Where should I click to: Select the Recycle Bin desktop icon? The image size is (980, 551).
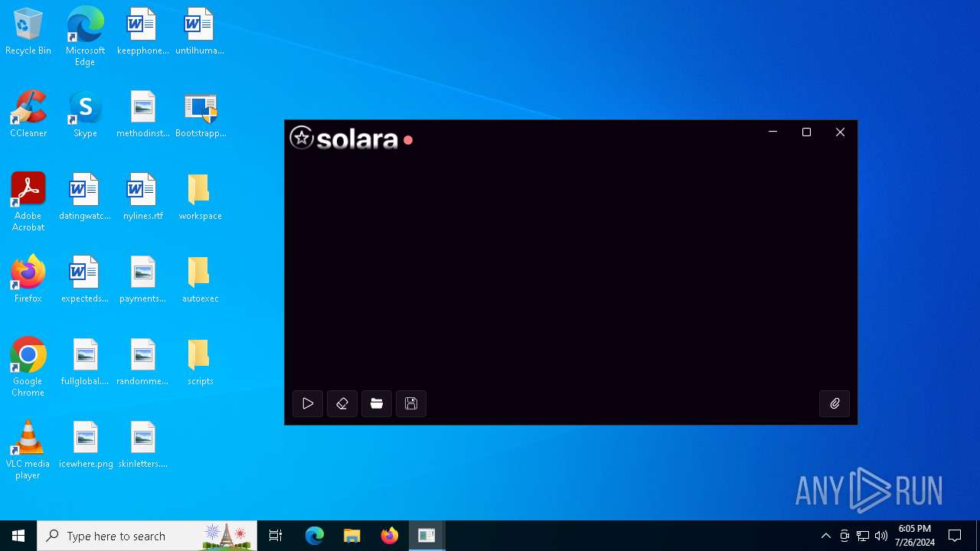[28, 32]
